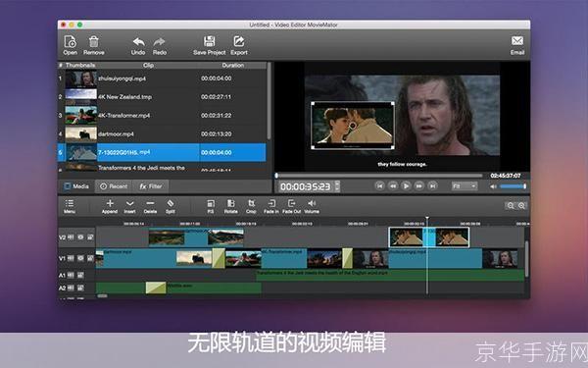Select the zhuisuiyongqi.mp4 clip row
This screenshot has height=368, width=588.
tap(162, 79)
